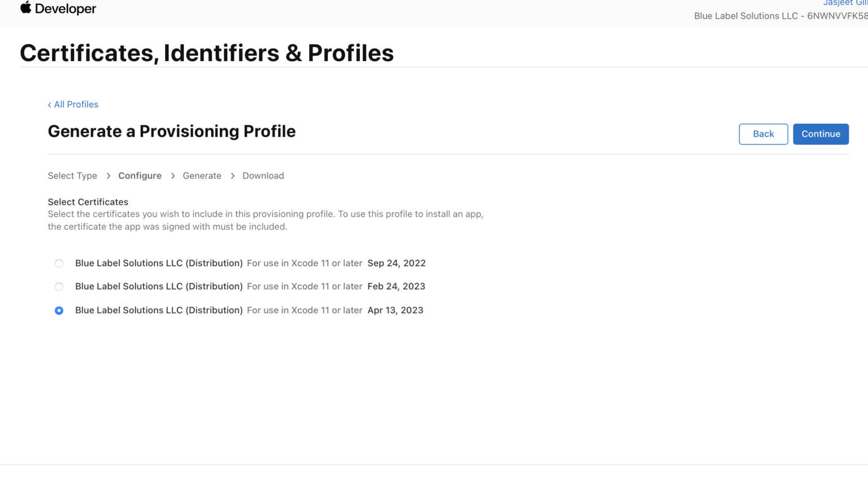The width and height of the screenshot is (868, 477).
Task: Switch to the Generate step
Action: 202,176
